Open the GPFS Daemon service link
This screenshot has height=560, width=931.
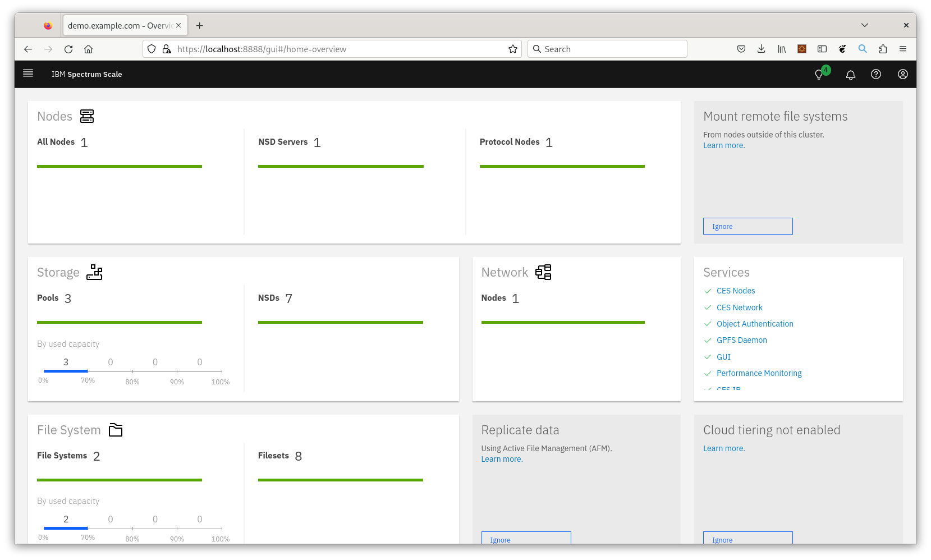click(742, 340)
